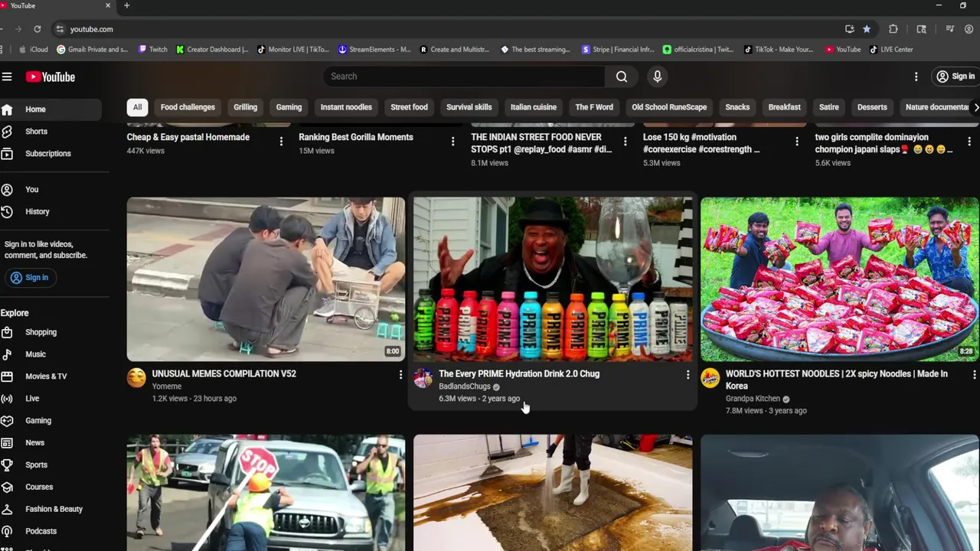Open the LIVE Center bookmark

click(891, 49)
